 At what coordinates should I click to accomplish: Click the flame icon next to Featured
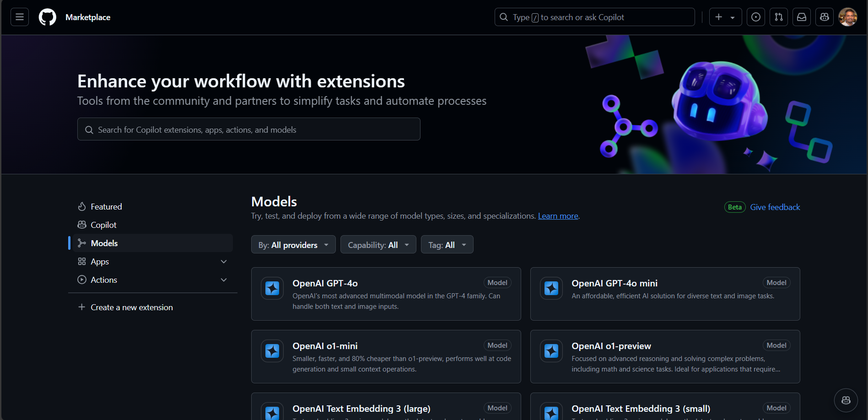(x=82, y=206)
